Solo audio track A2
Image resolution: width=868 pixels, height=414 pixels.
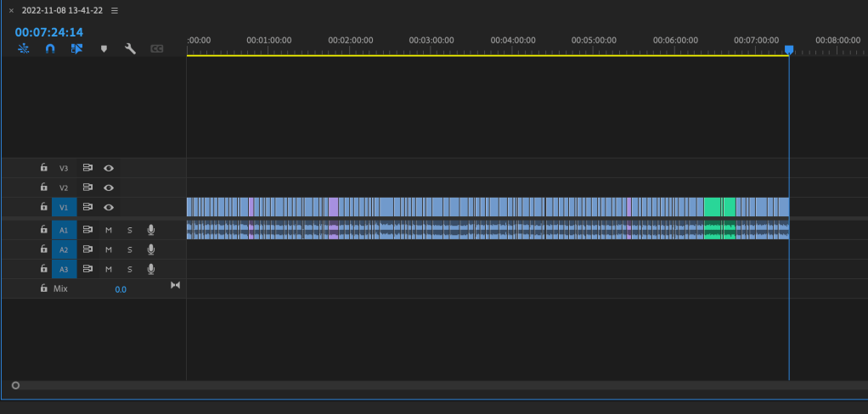click(x=130, y=249)
